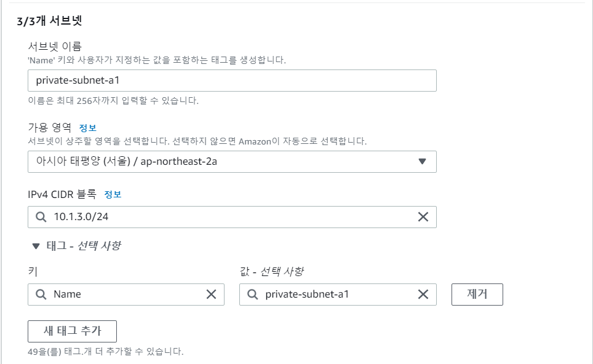
Task: Clear 10.1.3.0/24 using the X icon
Action: tap(423, 216)
